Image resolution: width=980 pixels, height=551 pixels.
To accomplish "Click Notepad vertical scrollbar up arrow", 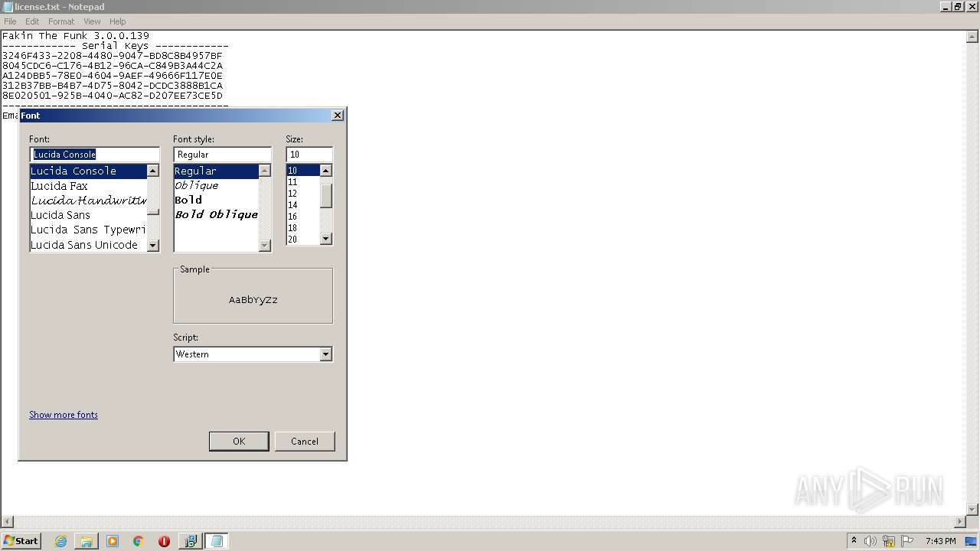I will click(x=973, y=37).
